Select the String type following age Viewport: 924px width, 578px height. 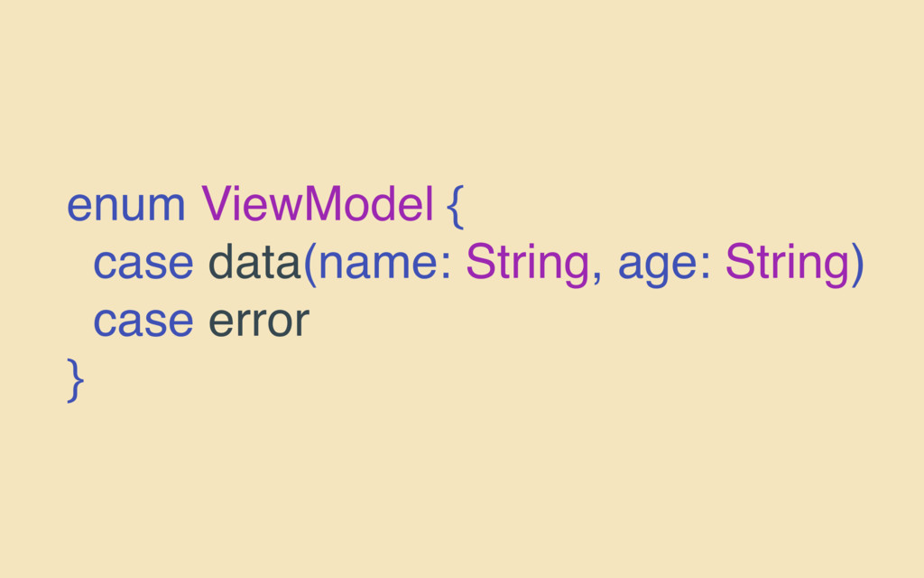[x=787, y=264]
